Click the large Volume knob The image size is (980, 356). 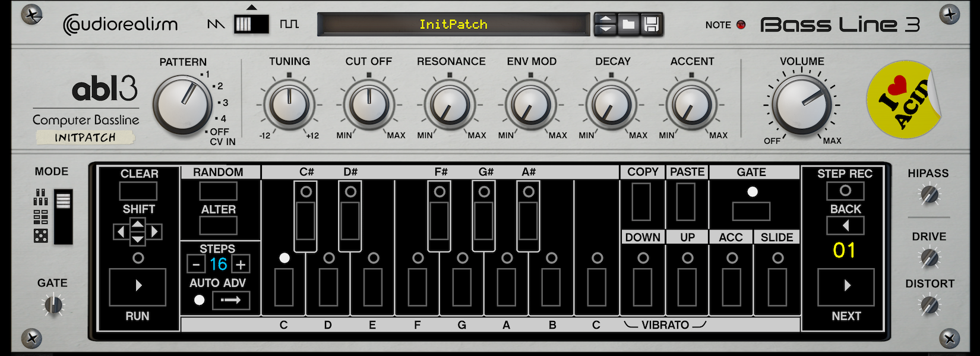click(x=801, y=105)
